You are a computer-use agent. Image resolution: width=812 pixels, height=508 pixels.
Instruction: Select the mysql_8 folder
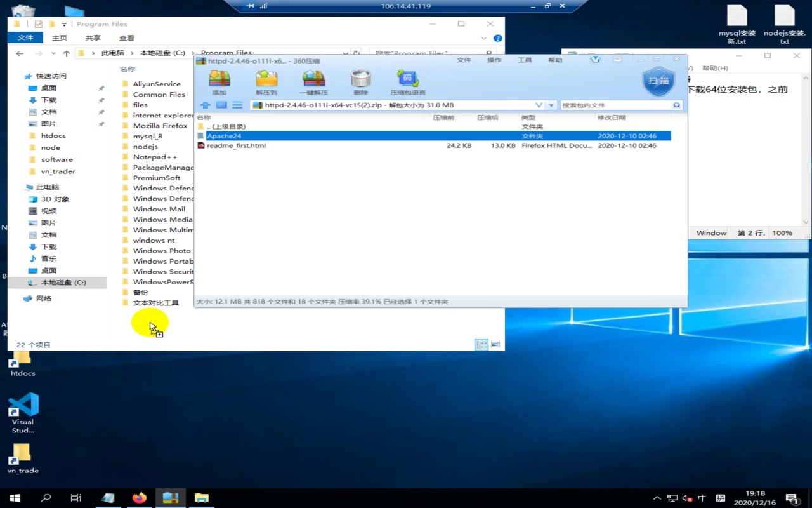click(148, 136)
